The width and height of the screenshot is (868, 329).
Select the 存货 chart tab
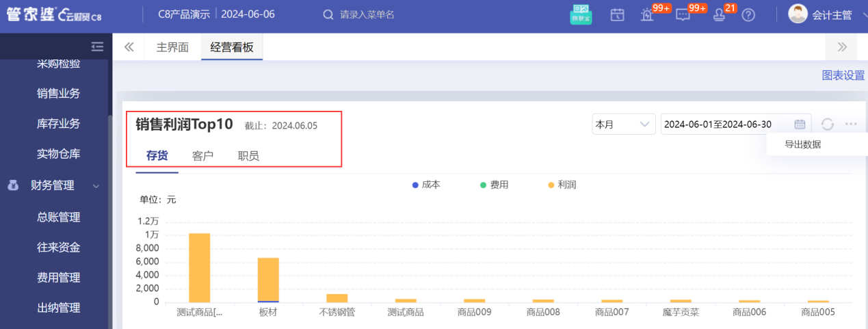pos(157,155)
